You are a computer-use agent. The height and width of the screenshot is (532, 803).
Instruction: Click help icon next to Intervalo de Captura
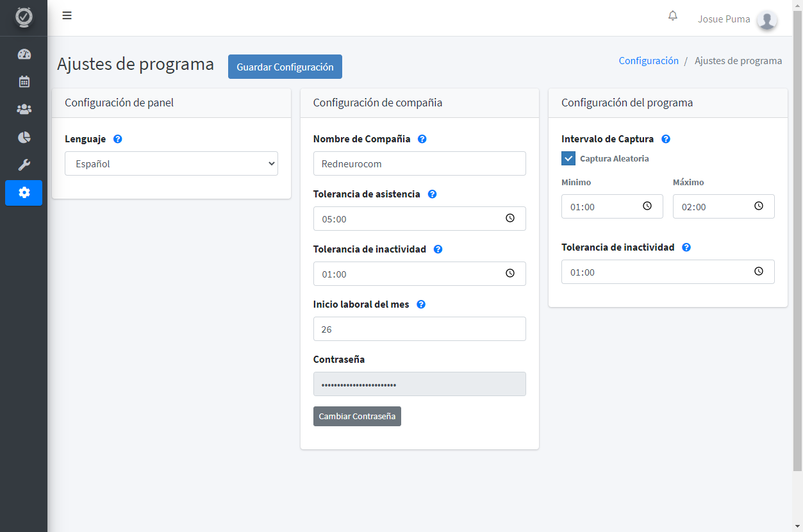point(665,139)
